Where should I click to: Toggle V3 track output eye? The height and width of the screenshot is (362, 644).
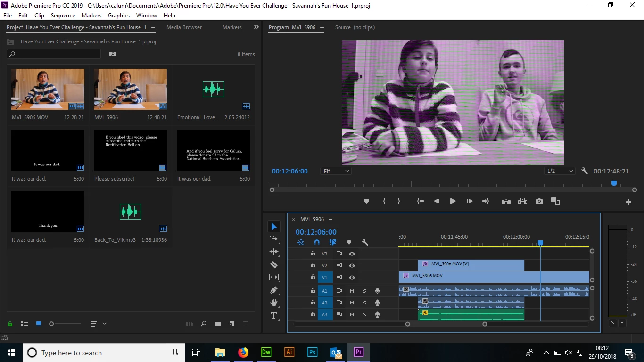pos(352,254)
